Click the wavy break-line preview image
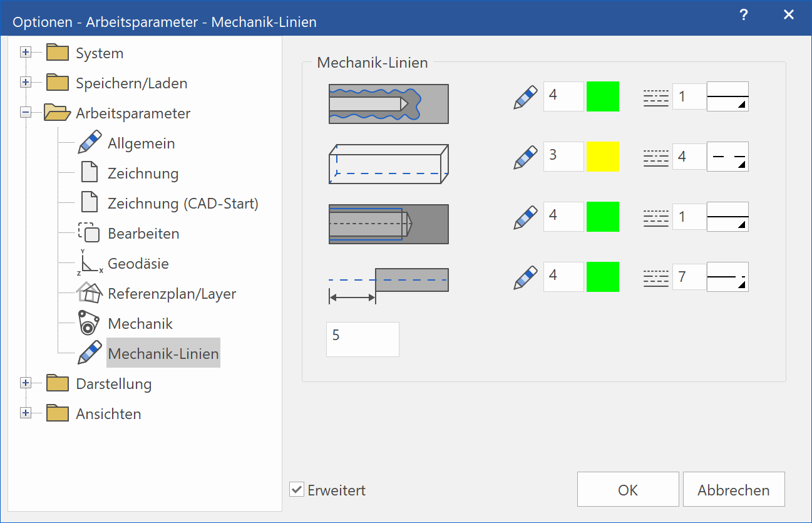 tap(389, 103)
